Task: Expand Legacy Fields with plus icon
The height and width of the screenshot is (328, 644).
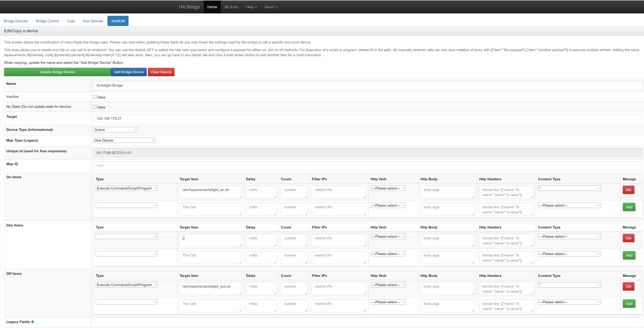Action: click(32, 322)
